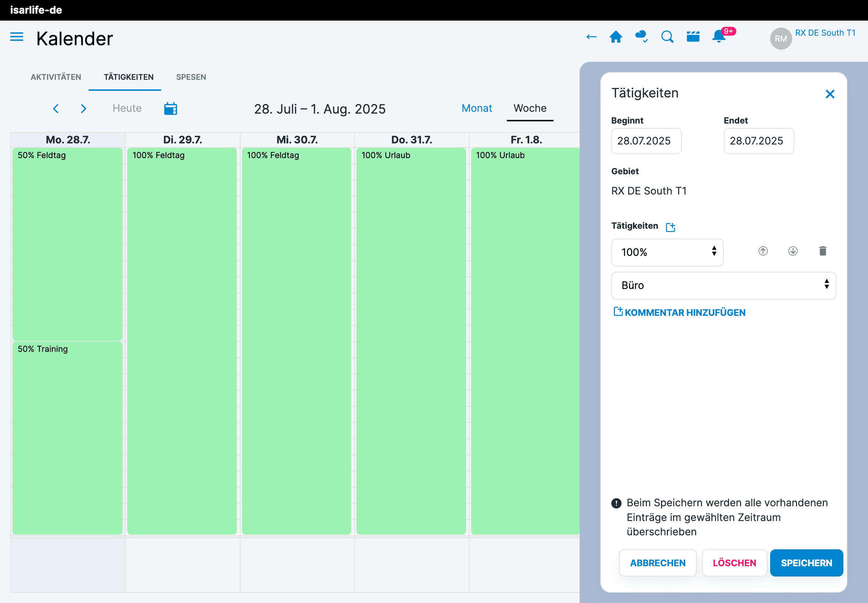
Task: Switch to Monat view
Action: (477, 108)
